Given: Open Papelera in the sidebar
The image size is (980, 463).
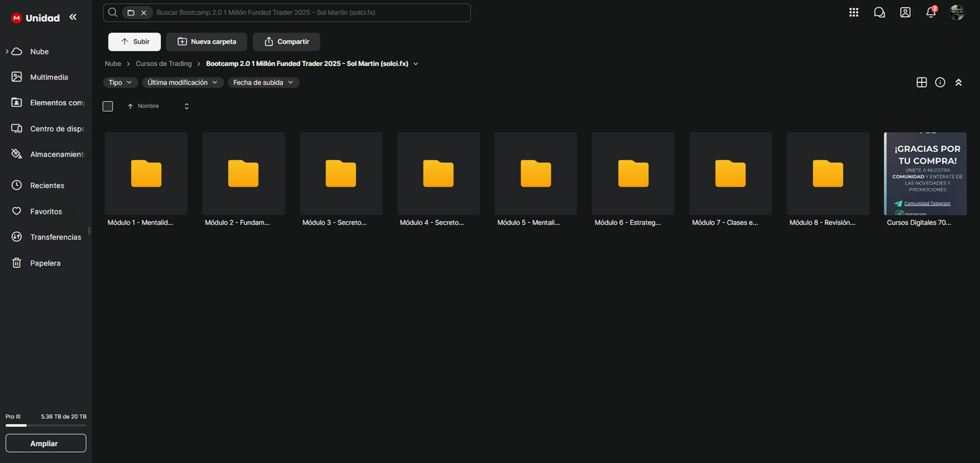Looking at the screenshot, I should (x=45, y=263).
